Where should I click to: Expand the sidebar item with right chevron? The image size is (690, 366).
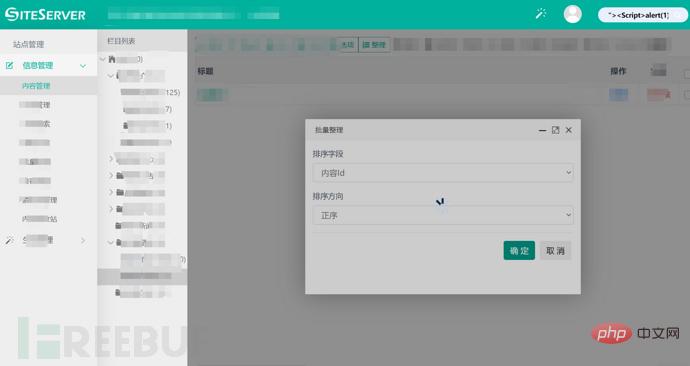[x=83, y=240]
